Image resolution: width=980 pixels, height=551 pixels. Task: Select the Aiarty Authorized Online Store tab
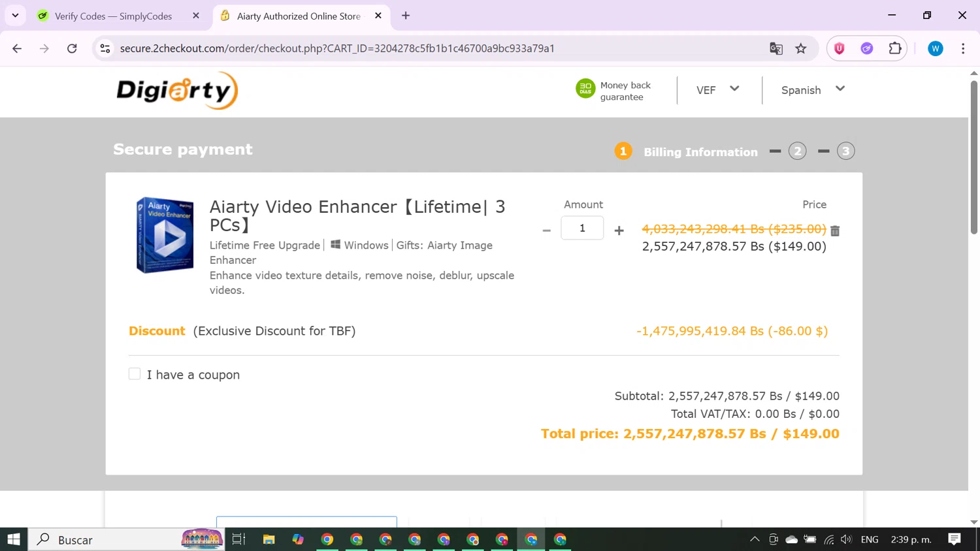tap(299, 16)
